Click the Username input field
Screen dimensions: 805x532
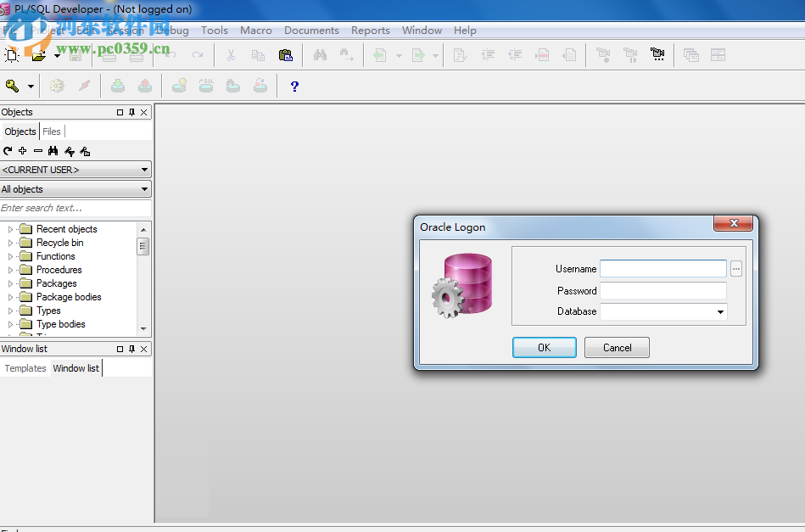(x=662, y=269)
